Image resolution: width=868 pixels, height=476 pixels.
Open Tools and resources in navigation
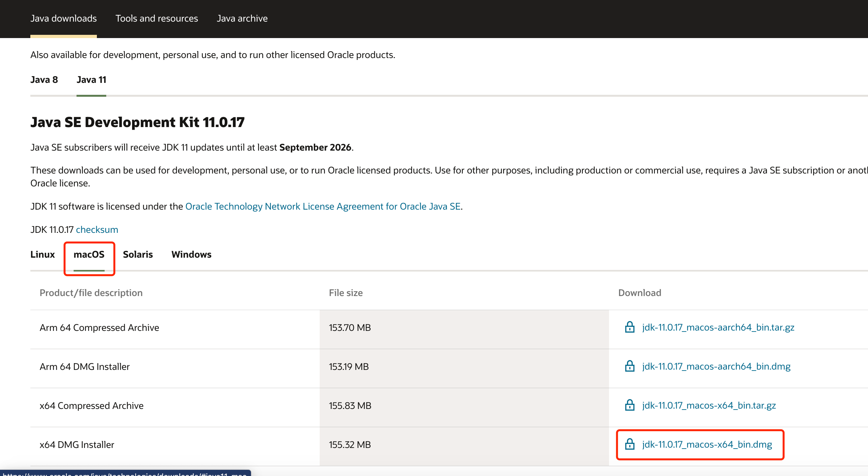click(x=157, y=18)
